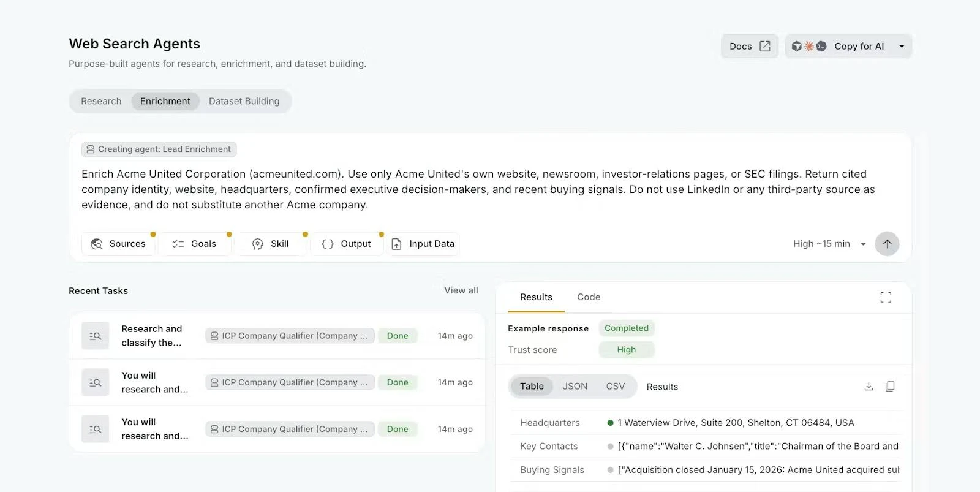
Task: Download the results
Action: pos(869,387)
